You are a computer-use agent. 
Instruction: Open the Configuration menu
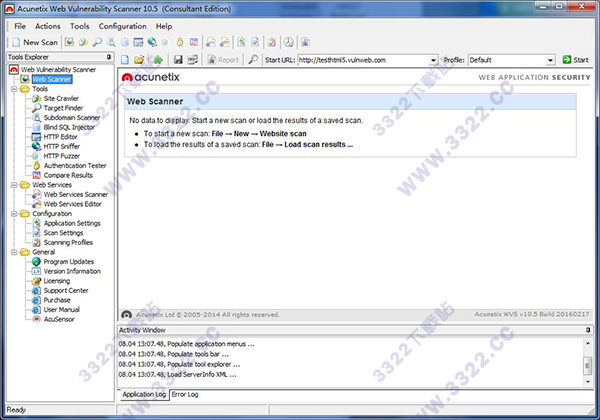point(122,26)
